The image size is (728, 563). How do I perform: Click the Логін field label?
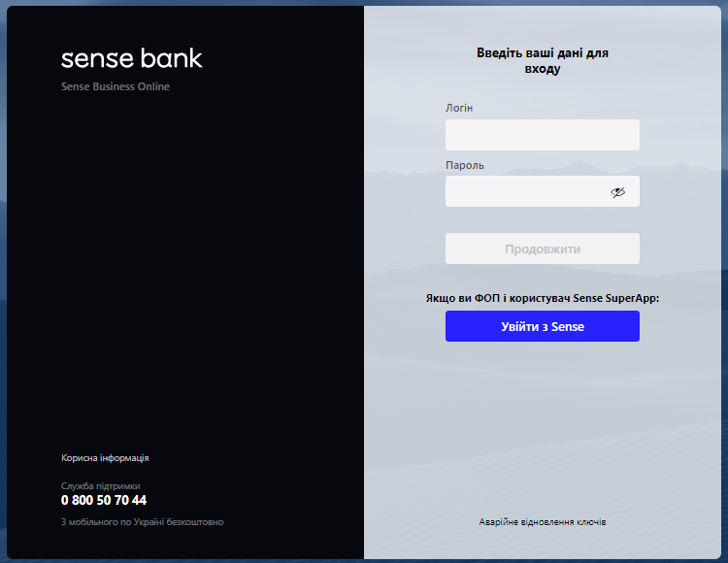[x=459, y=108]
